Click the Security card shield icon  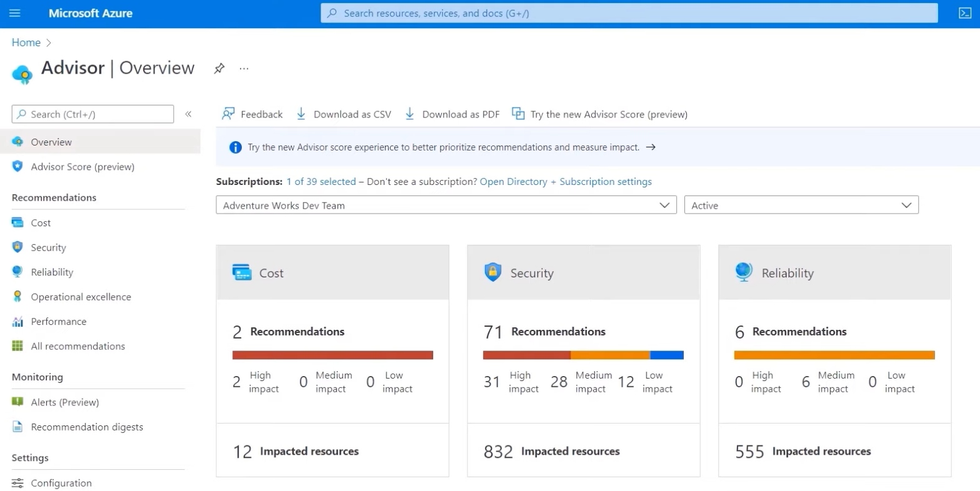[493, 272]
